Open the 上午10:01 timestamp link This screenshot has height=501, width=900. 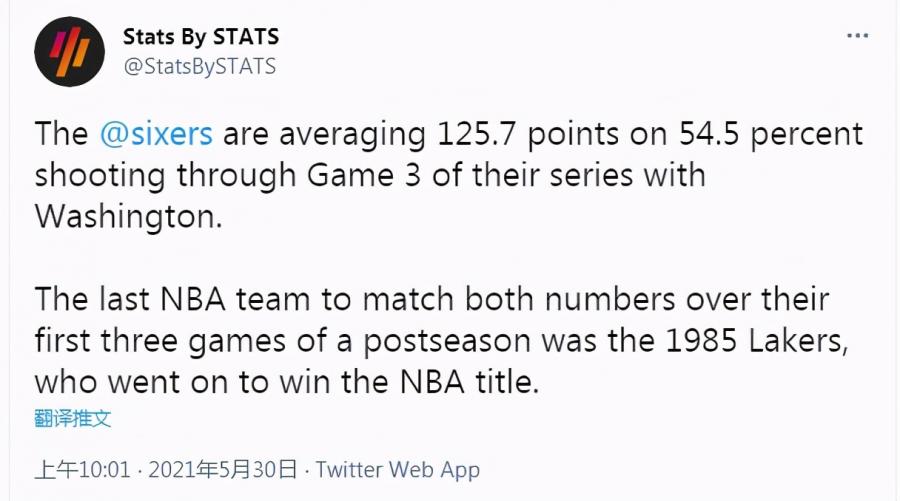pyautogui.click(x=82, y=469)
